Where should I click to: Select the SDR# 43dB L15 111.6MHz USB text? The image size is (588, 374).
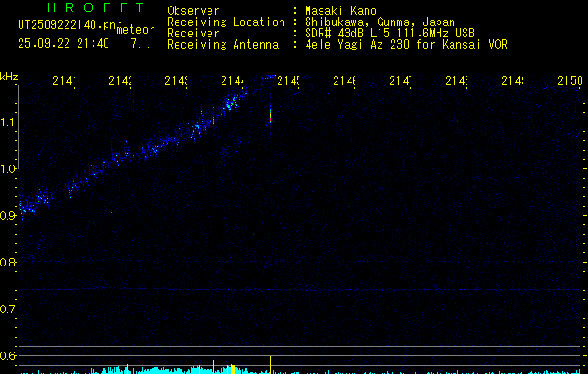(x=390, y=34)
